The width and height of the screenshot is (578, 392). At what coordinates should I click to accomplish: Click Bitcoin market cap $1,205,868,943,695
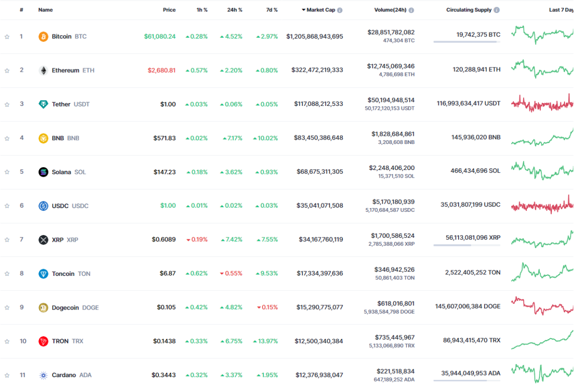pyautogui.click(x=315, y=37)
